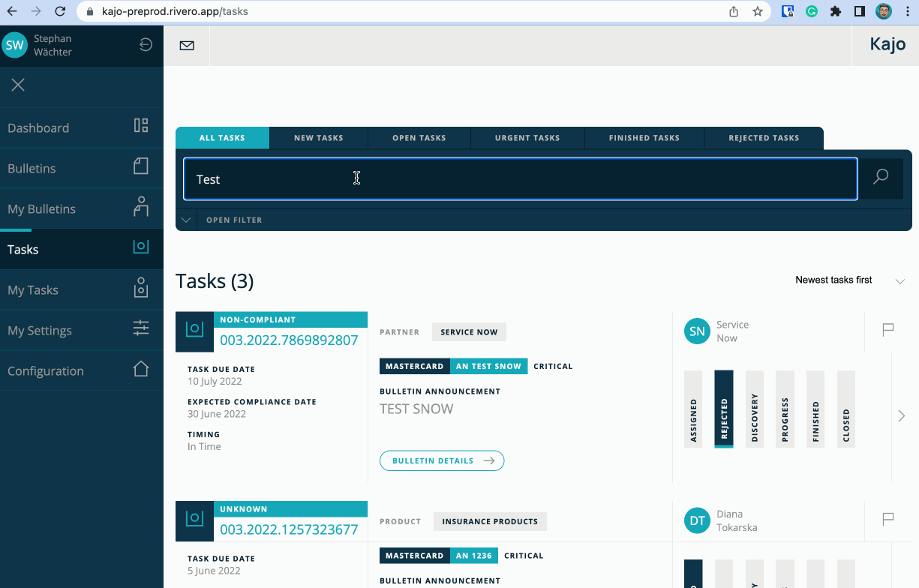Click the 10 July 2022 due date
Viewport: 919px width, 588px height.
tap(215, 381)
